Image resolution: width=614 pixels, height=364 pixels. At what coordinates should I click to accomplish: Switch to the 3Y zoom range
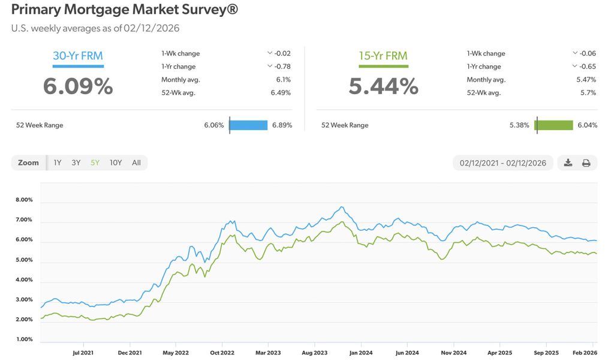click(x=76, y=163)
